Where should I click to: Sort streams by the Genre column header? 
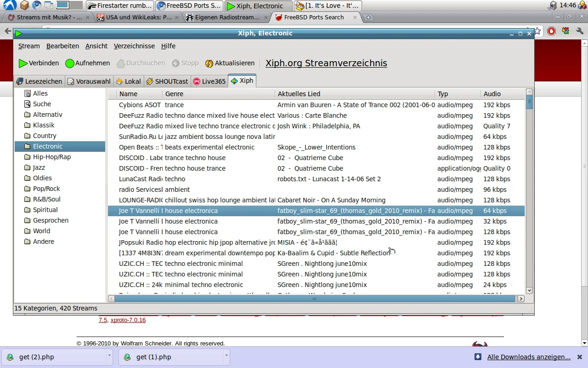click(174, 94)
